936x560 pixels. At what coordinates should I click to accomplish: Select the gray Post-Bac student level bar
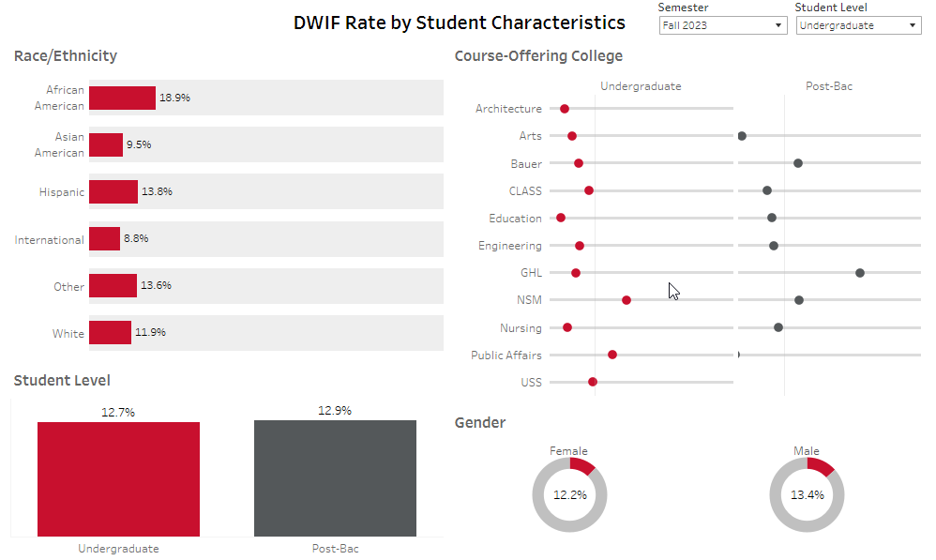point(335,478)
